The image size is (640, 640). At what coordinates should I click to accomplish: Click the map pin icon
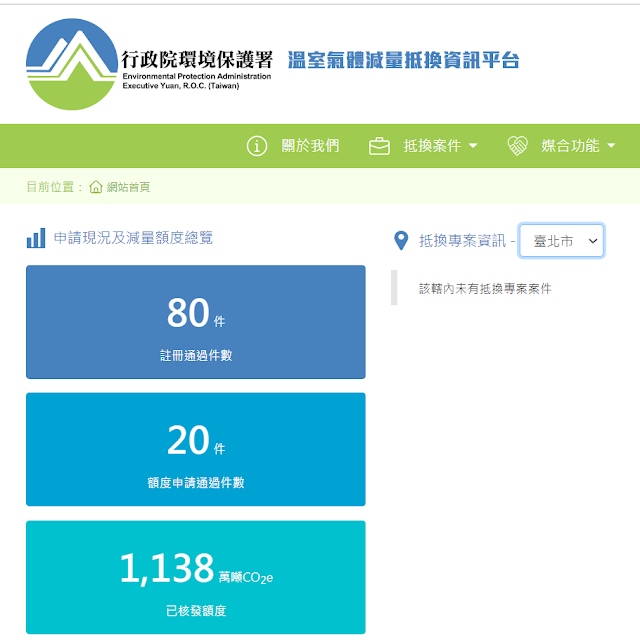click(401, 240)
